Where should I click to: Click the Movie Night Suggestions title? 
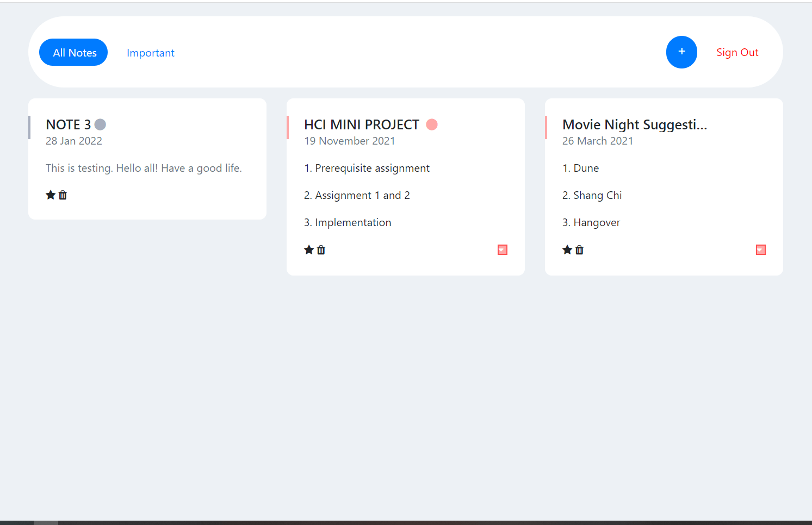[634, 124]
